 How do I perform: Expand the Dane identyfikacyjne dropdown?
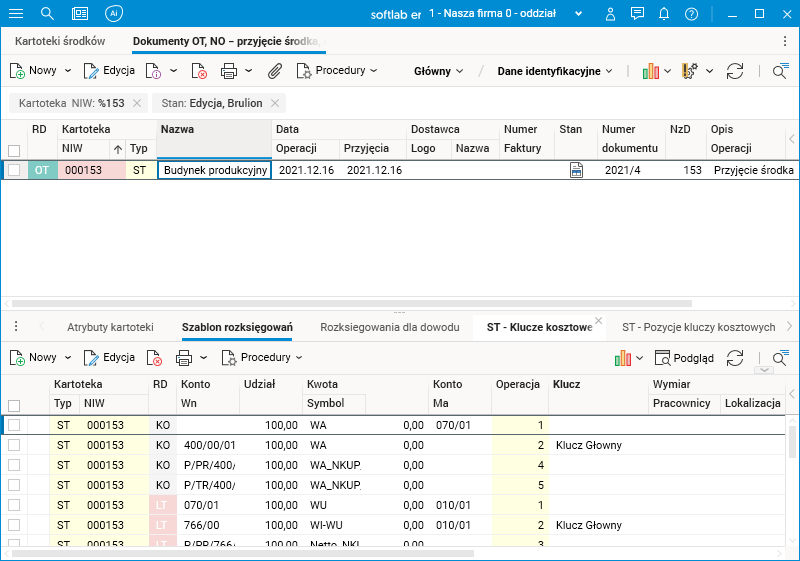(x=555, y=71)
